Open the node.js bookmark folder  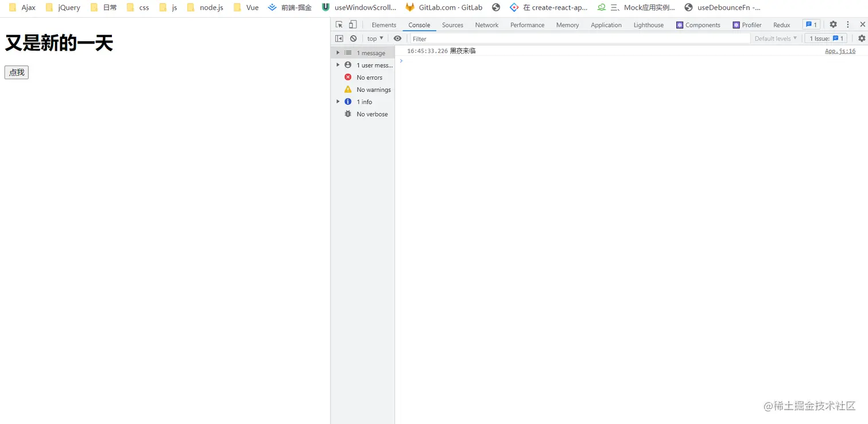pos(205,7)
